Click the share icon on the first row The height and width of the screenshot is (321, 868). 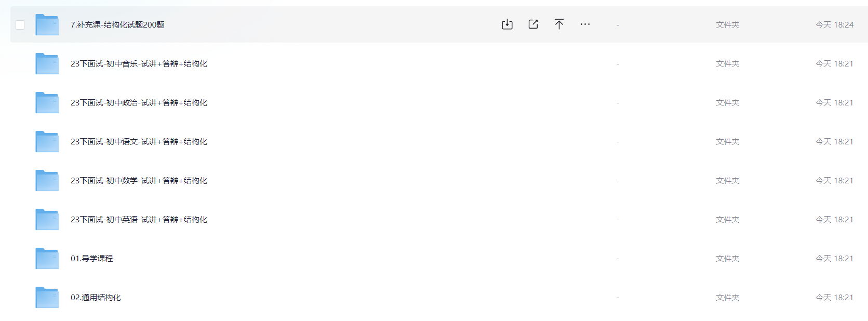coord(533,24)
